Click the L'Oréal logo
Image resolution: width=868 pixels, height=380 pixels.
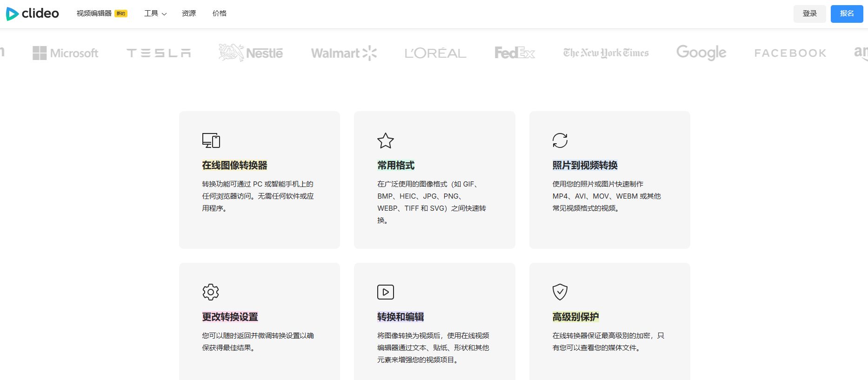point(435,53)
